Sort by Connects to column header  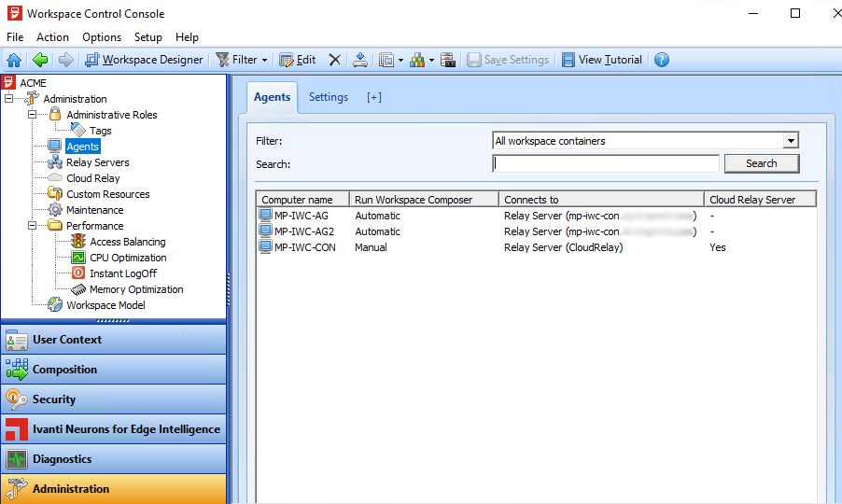[601, 200]
